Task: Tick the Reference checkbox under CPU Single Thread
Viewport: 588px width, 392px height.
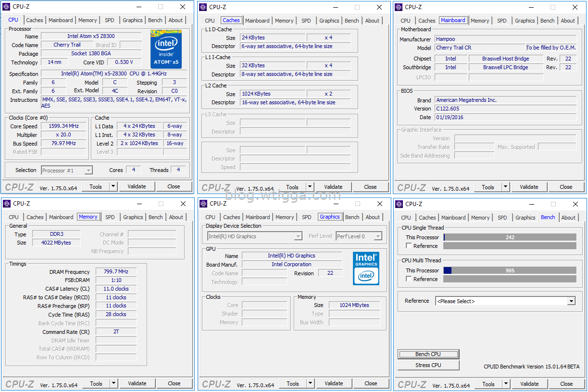Action: click(x=409, y=245)
